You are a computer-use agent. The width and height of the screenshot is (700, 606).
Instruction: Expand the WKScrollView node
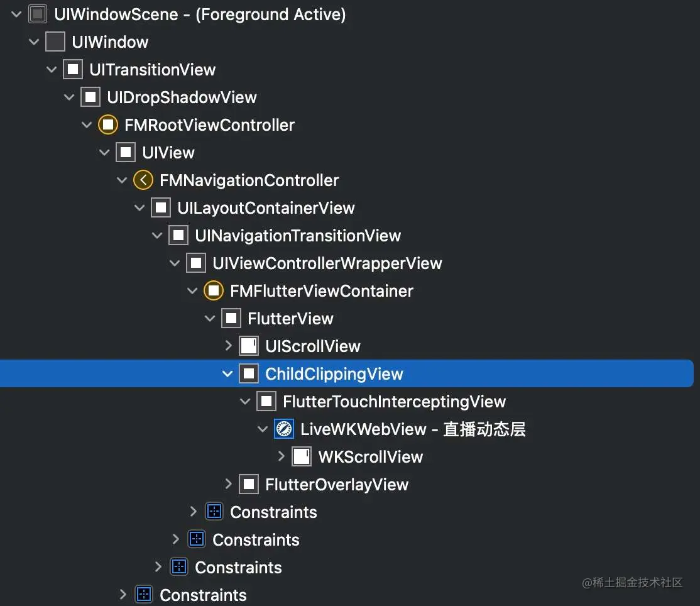281,456
